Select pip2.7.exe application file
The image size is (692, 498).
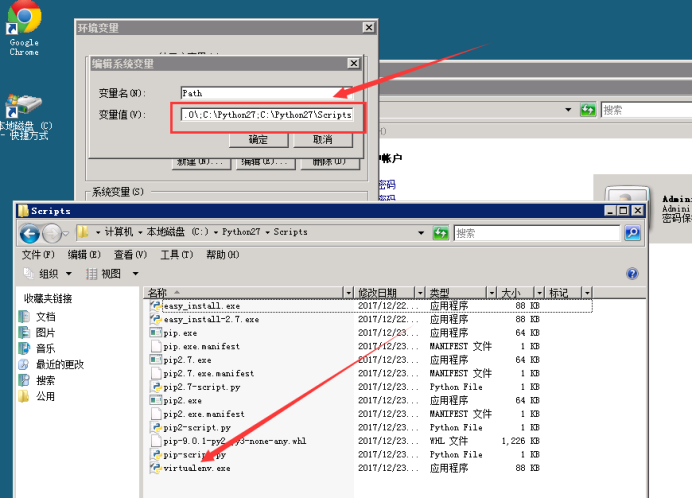(181, 360)
